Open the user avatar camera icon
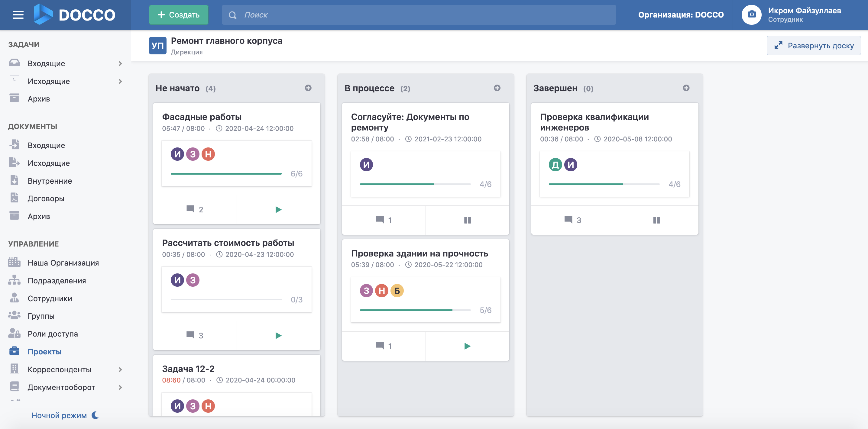 click(x=751, y=15)
